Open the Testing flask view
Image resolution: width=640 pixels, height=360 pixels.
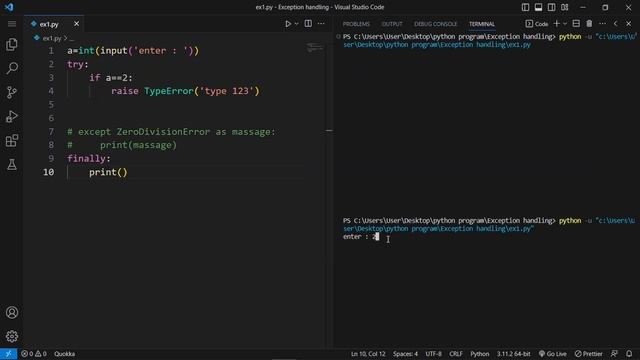coord(12,164)
